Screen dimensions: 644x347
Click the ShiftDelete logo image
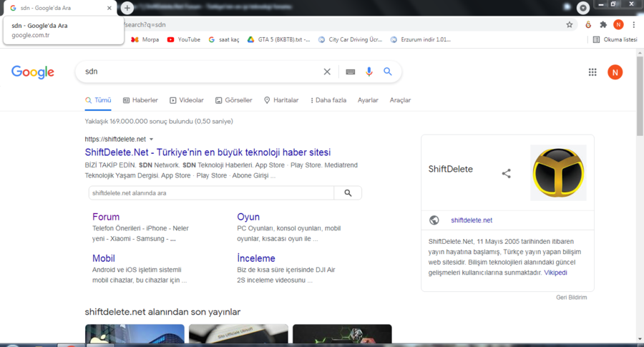[558, 173]
